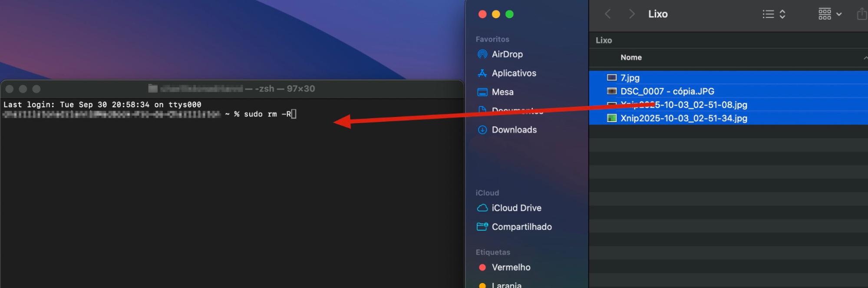868x288 pixels.
Task: Click the Terminal title folder icon
Action: click(x=152, y=89)
